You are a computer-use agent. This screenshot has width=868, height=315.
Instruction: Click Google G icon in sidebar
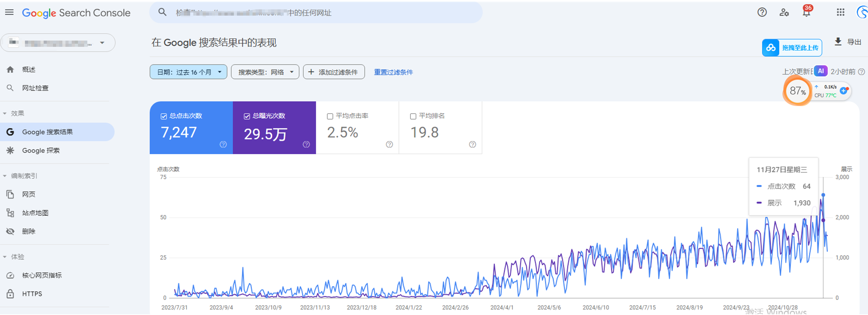click(10, 132)
